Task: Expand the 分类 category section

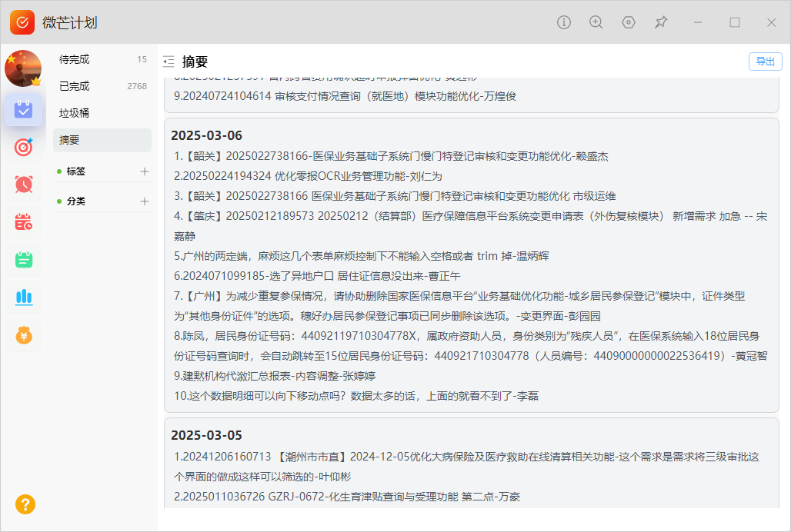Action: pos(75,201)
